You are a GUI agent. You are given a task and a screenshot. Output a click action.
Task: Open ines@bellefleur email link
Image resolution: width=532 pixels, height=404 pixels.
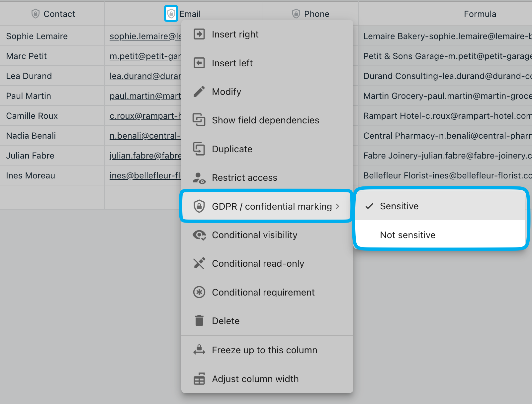coord(145,175)
